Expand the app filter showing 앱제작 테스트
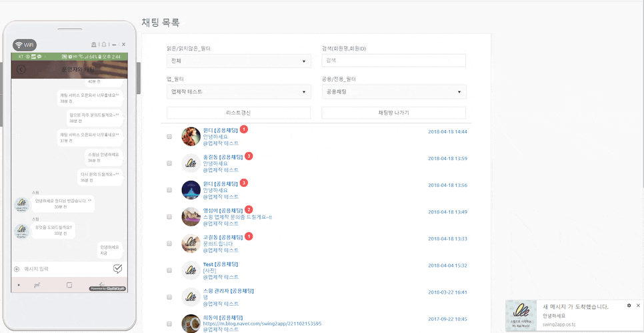644x333 pixels. [239, 91]
